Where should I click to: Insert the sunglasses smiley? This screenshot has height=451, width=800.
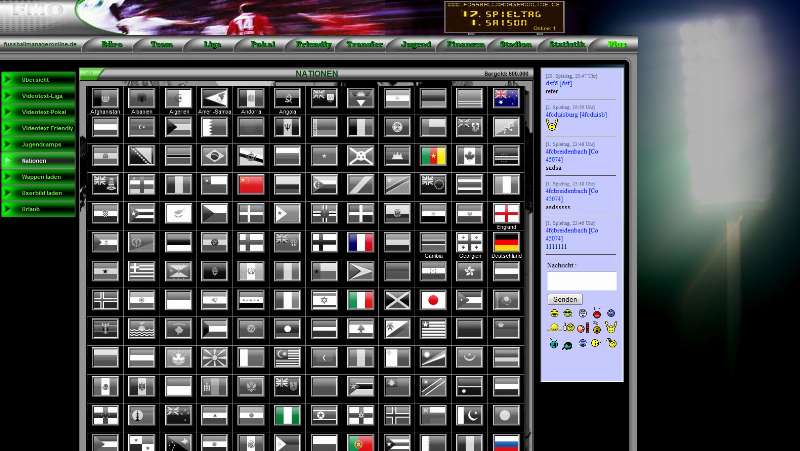(x=568, y=313)
